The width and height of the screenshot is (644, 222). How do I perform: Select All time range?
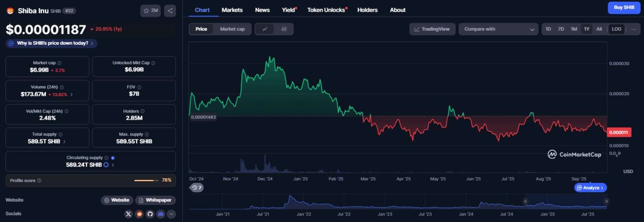599,29
